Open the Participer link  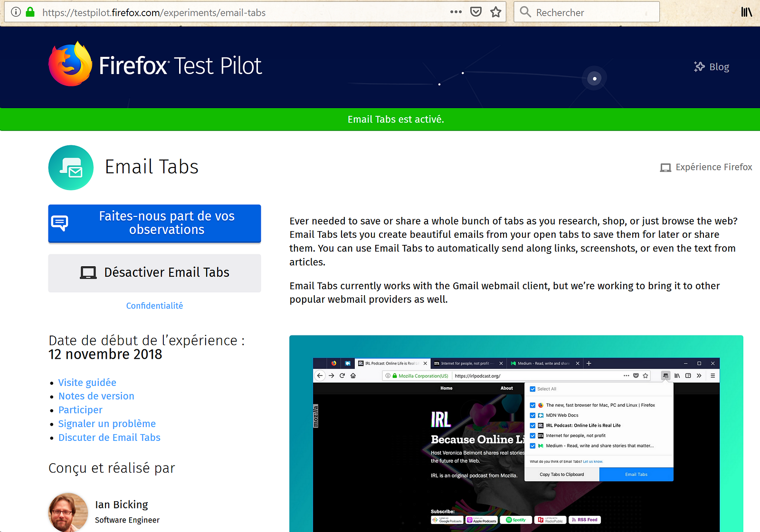(80, 410)
